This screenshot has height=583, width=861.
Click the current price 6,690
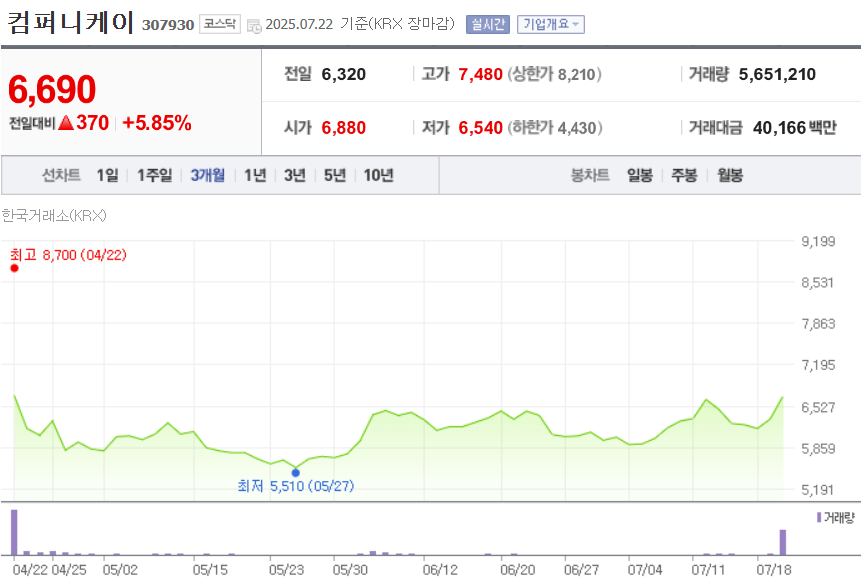pyautogui.click(x=52, y=89)
